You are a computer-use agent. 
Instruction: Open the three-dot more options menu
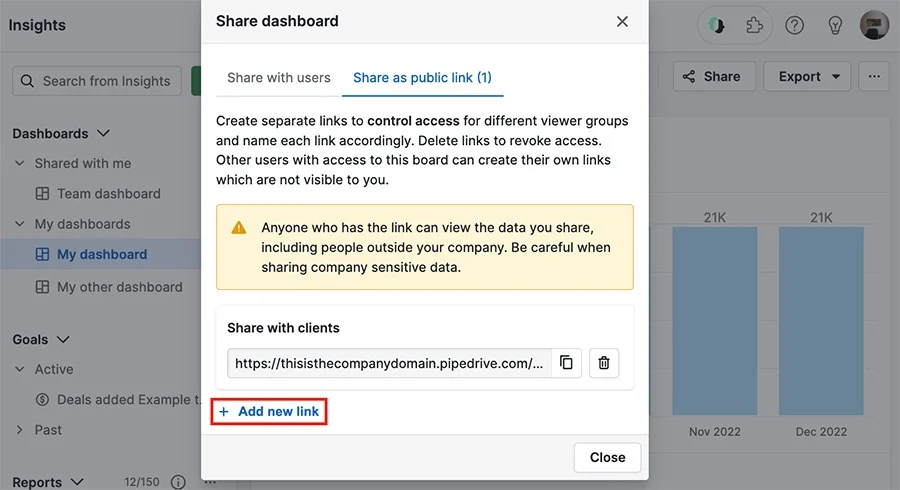click(874, 76)
